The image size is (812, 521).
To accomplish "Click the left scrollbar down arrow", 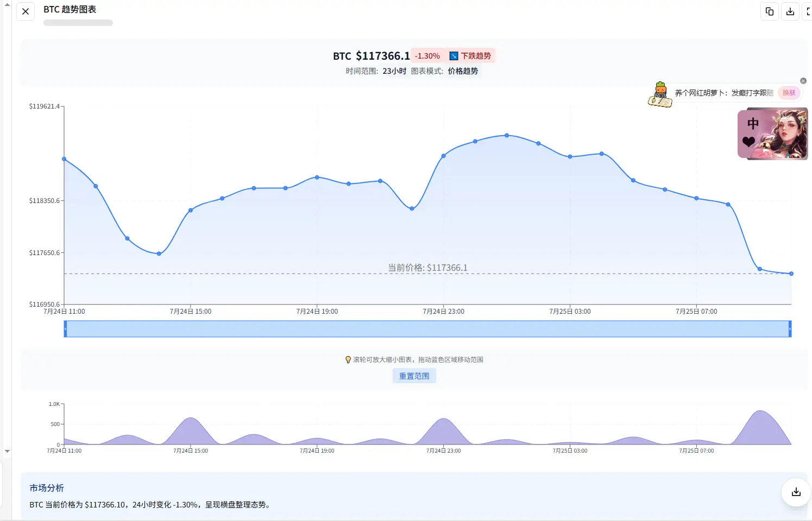I will pyautogui.click(x=7, y=452).
